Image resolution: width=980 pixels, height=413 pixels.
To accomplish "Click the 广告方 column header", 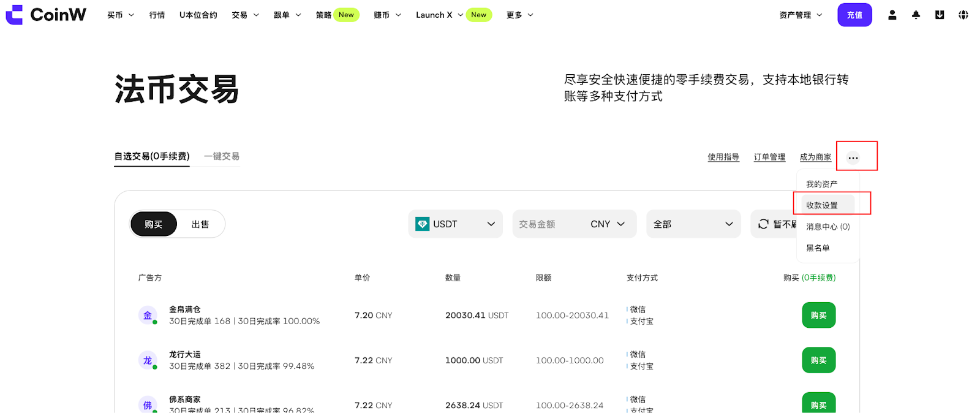I will 150,278.
